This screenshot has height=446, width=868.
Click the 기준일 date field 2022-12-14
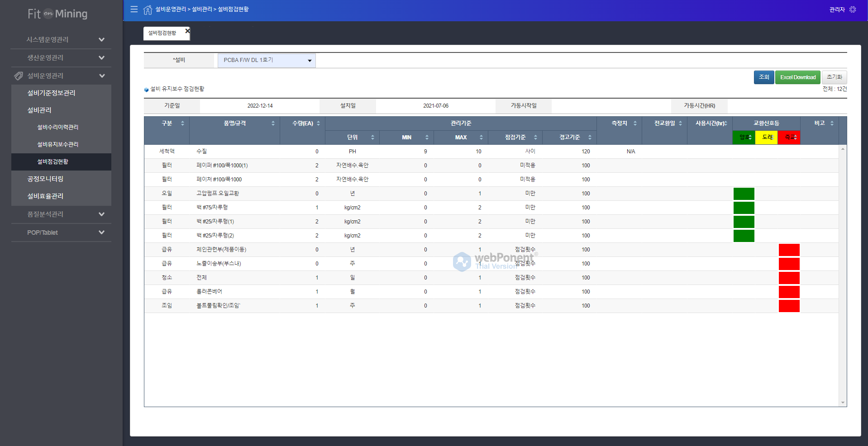coord(260,106)
